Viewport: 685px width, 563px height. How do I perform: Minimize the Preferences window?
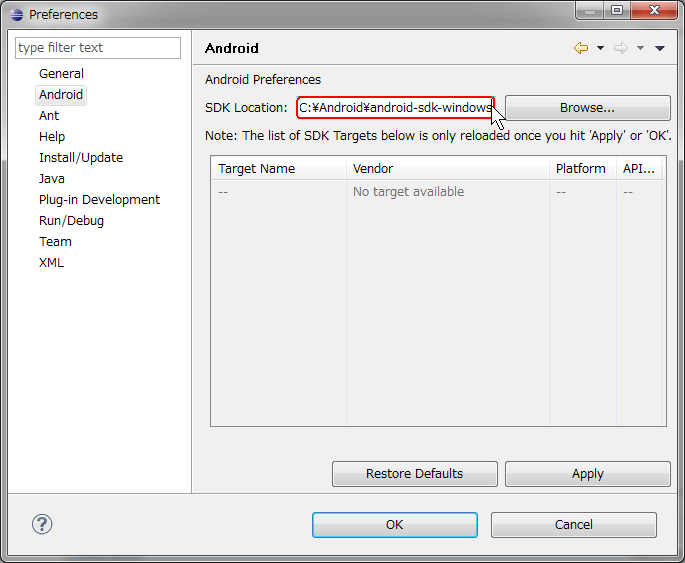coord(590,10)
